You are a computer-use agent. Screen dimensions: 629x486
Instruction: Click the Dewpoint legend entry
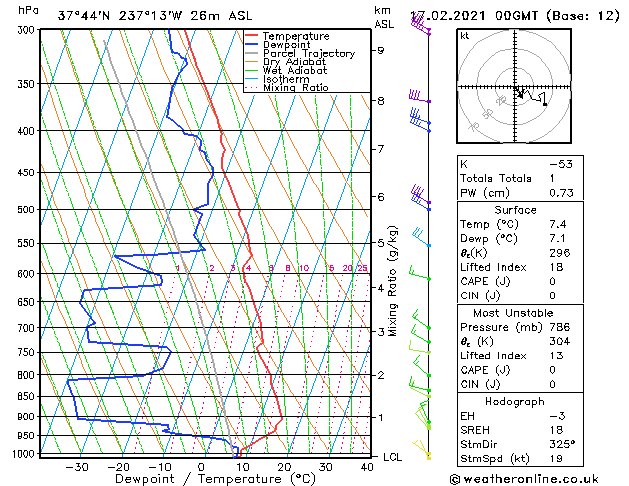pos(286,45)
